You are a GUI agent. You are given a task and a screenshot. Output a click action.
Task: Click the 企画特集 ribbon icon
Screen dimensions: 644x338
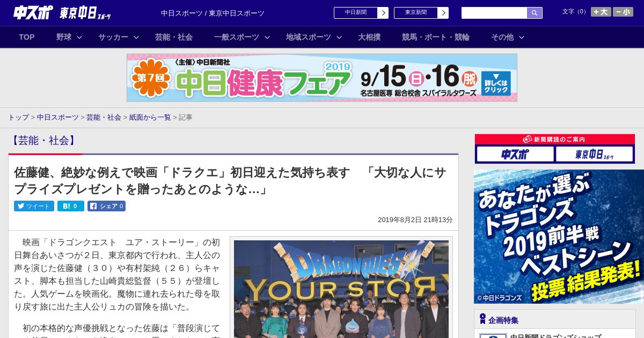[x=482, y=319]
